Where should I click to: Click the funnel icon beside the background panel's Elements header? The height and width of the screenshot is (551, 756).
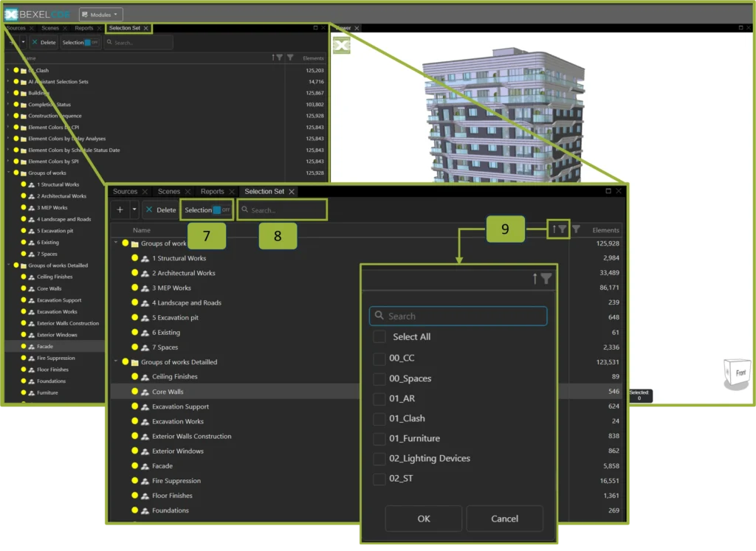pyautogui.click(x=290, y=58)
